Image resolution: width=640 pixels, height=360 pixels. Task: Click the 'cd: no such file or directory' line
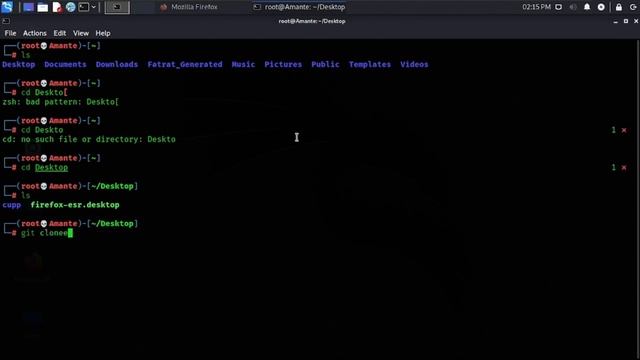(89, 140)
